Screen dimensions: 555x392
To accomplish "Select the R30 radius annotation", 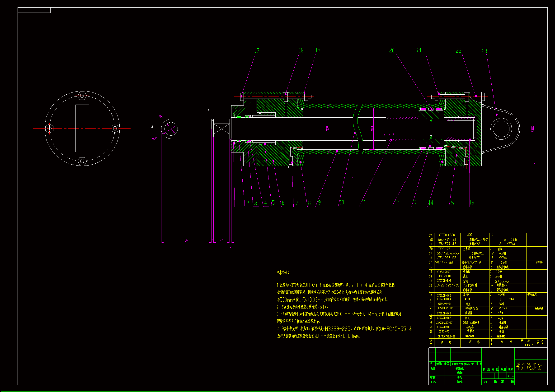I will 155,138.
